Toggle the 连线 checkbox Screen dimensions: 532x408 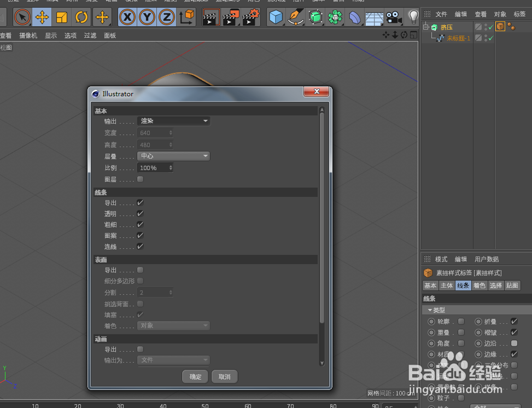(x=140, y=246)
